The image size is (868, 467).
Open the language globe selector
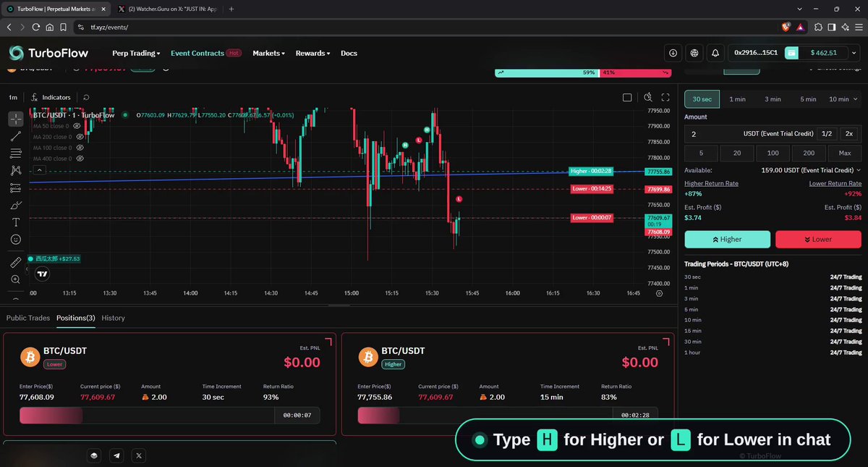click(694, 53)
